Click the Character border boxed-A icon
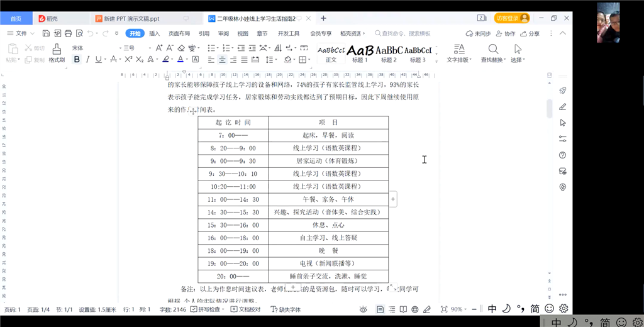 (x=196, y=60)
